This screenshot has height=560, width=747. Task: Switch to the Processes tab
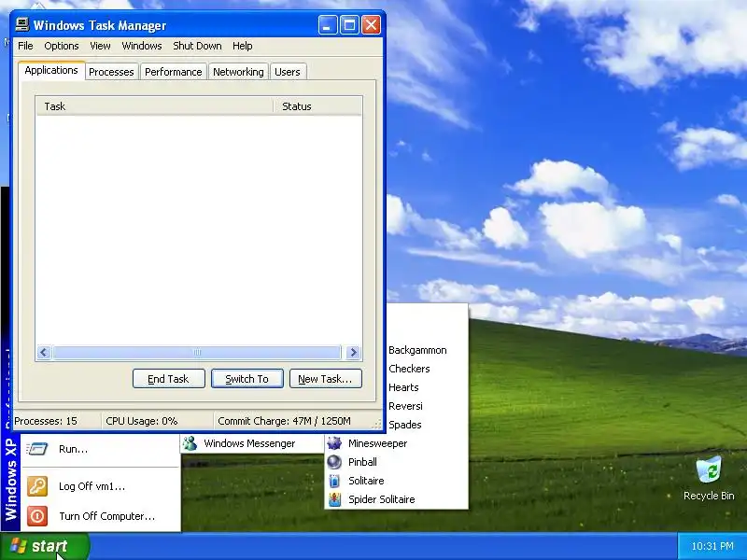point(111,72)
